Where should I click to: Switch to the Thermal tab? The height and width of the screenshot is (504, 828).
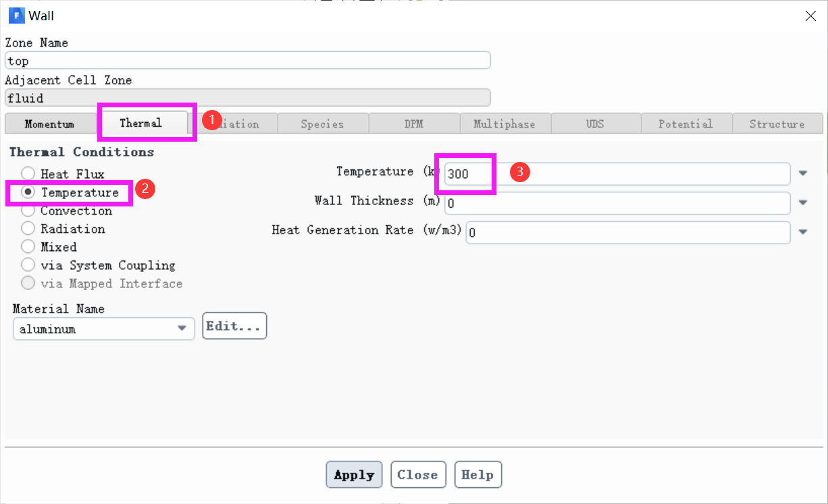click(x=140, y=123)
